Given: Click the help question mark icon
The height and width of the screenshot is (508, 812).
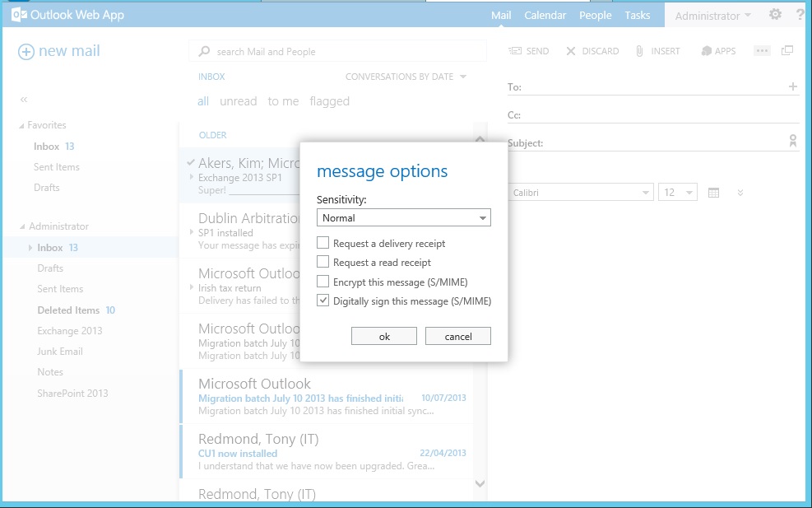Looking at the screenshot, I should click(800, 15).
